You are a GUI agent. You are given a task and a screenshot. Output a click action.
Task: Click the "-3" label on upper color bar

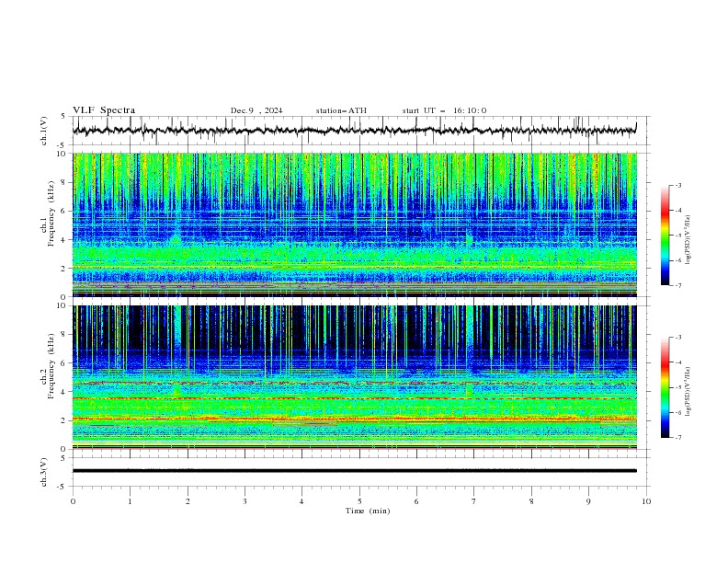pos(678,185)
